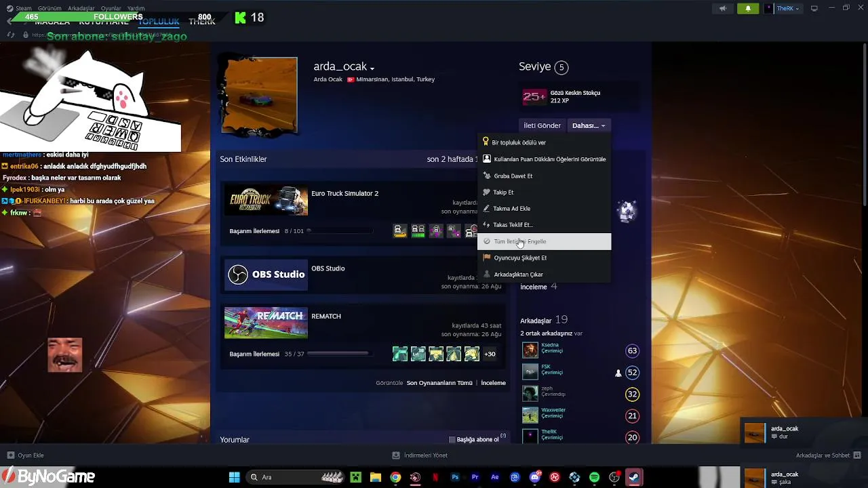Choose Oyuncuyu Şikâyet Et option

tap(544, 258)
